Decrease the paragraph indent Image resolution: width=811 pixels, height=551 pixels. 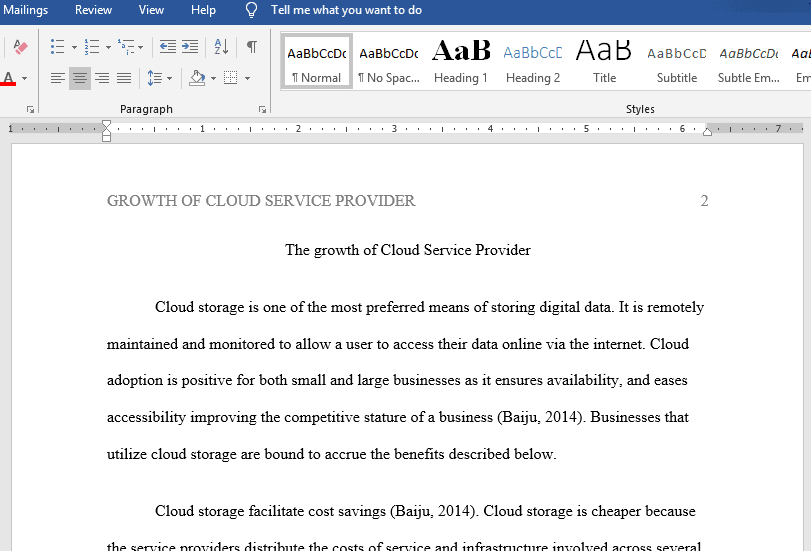coord(168,47)
